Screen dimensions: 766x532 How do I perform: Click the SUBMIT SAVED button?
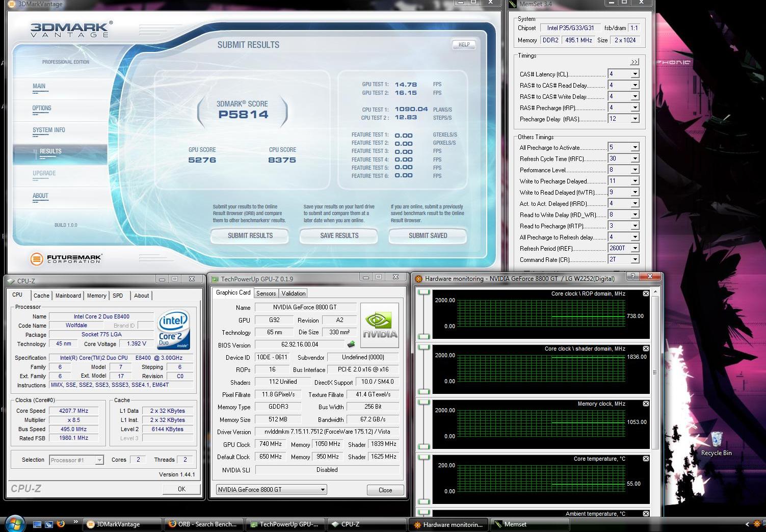(428, 236)
